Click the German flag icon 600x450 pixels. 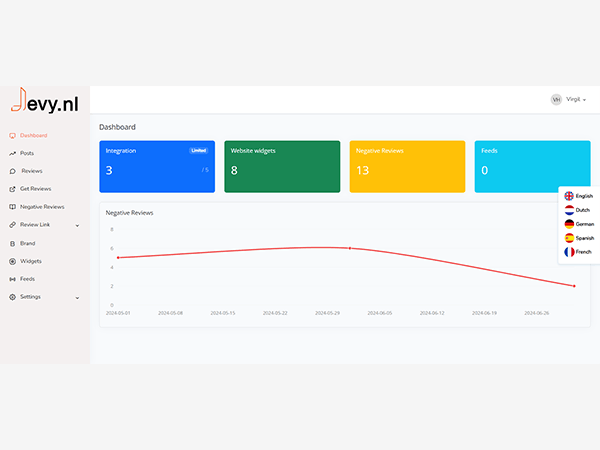[x=569, y=224]
